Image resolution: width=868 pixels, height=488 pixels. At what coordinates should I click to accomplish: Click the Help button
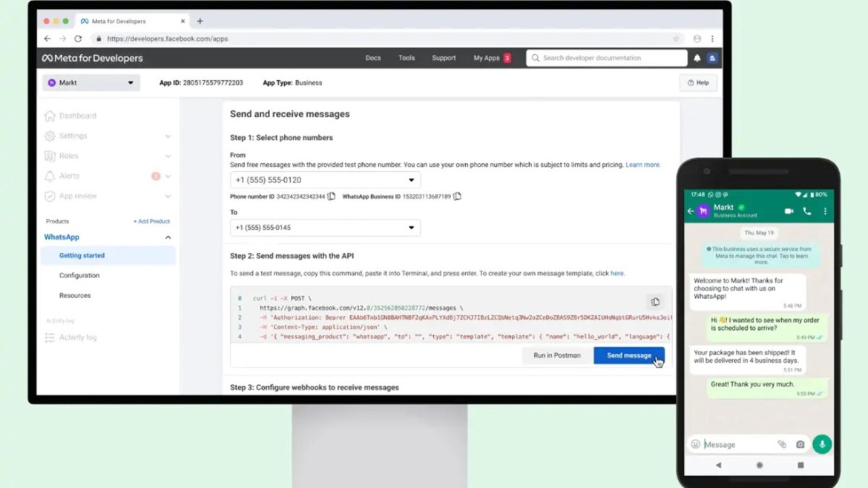(698, 83)
